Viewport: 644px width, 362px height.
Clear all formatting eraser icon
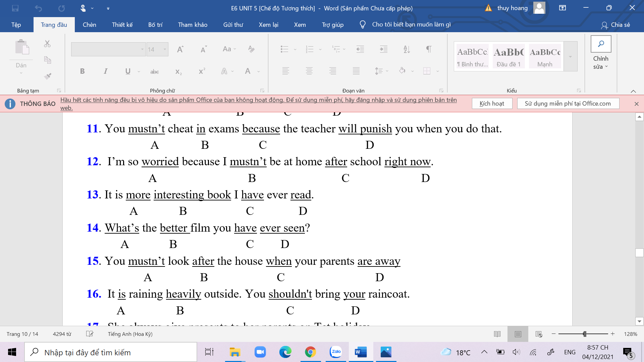[251, 49]
